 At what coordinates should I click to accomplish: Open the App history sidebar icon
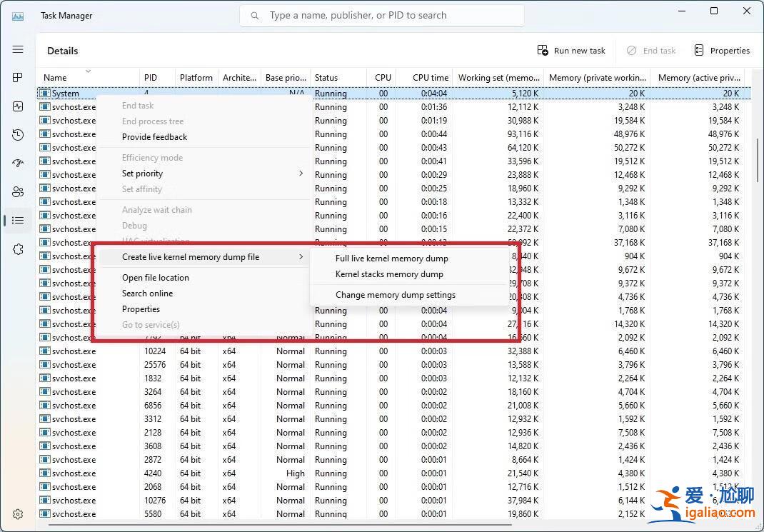17,134
